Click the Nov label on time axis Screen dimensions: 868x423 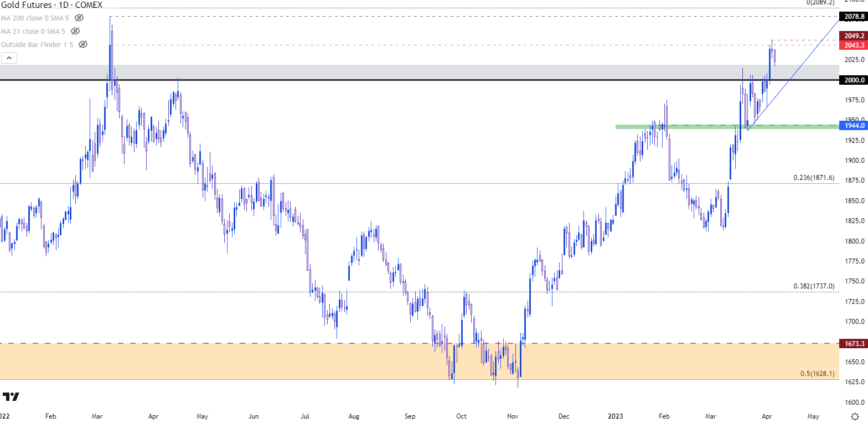pos(512,416)
